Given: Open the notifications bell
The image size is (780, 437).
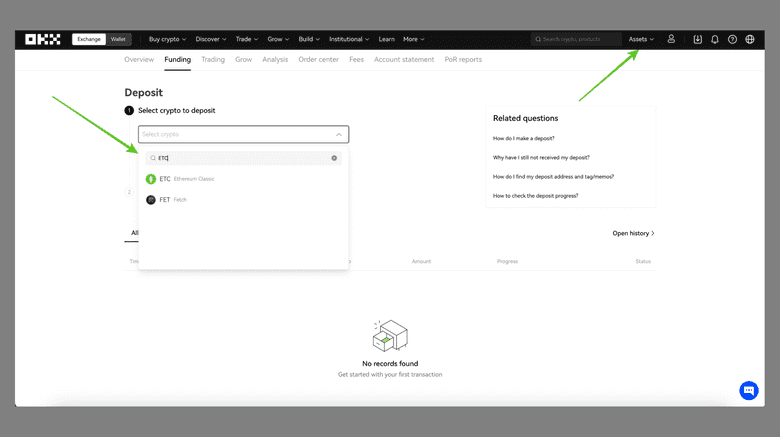Looking at the screenshot, I should click(715, 39).
